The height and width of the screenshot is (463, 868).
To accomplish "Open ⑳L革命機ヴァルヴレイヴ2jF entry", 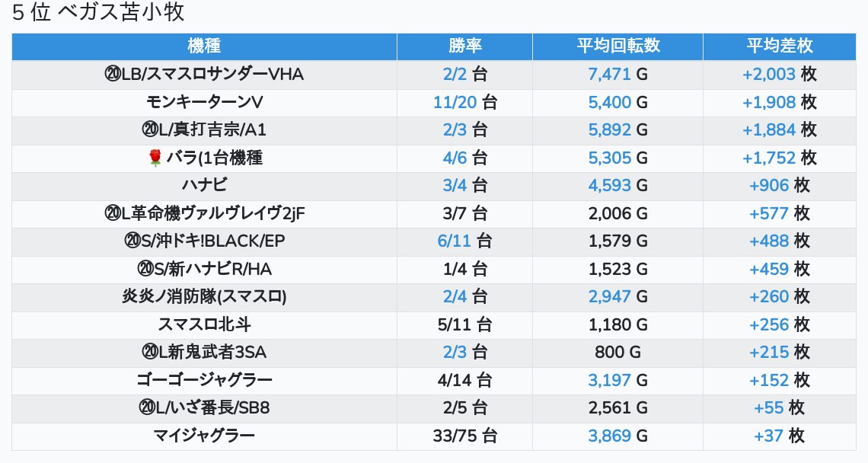I will point(204,213).
